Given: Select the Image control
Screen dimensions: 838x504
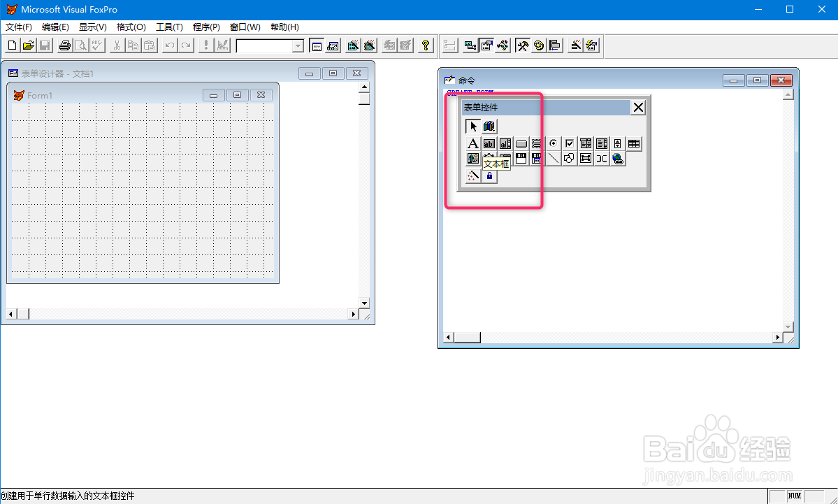Looking at the screenshot, I should [473, 159].
